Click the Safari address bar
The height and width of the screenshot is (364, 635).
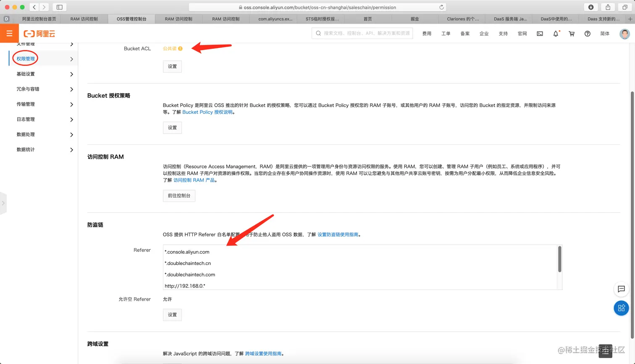[317, 7]
